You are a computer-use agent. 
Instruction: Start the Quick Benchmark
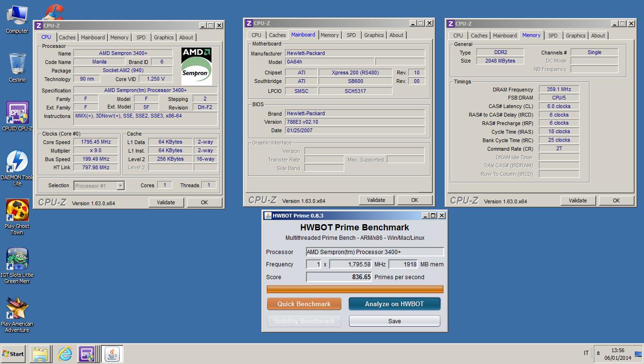click(x=304, y=304)
